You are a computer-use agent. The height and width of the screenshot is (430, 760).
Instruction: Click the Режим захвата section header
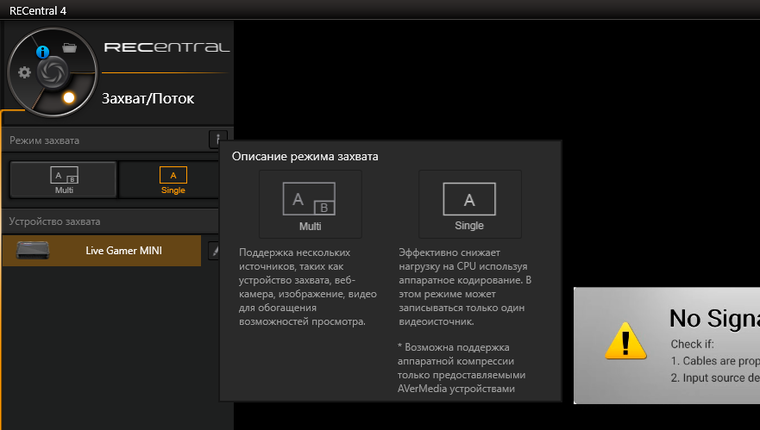click(x=44, y=141)
